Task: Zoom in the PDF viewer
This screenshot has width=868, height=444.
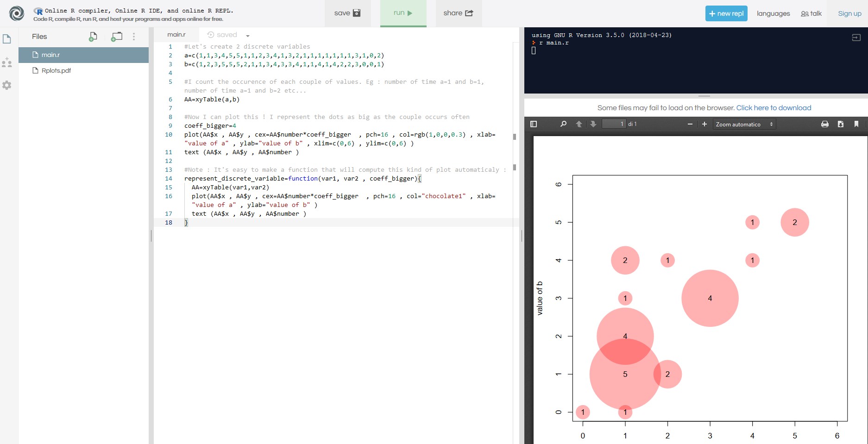Action: [704, 124]
